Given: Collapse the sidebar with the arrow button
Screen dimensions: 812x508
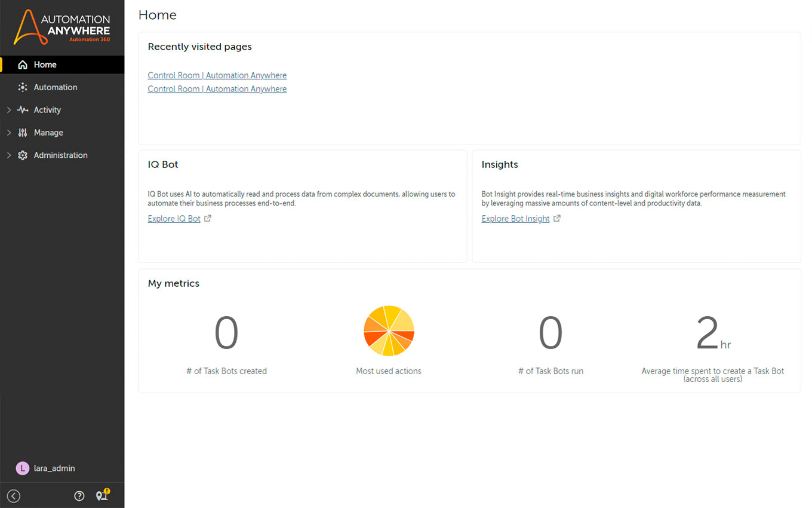Looking at the screenshot, I should coord(14,496).
